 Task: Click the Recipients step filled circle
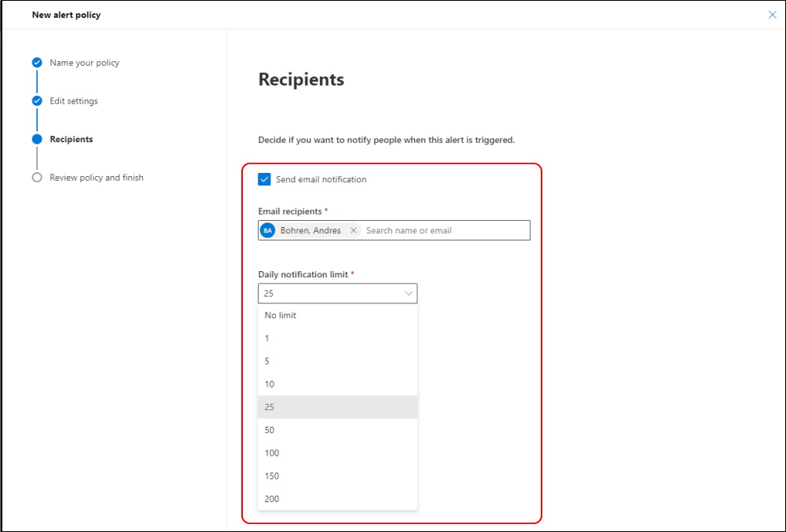[x=37, y=139]
